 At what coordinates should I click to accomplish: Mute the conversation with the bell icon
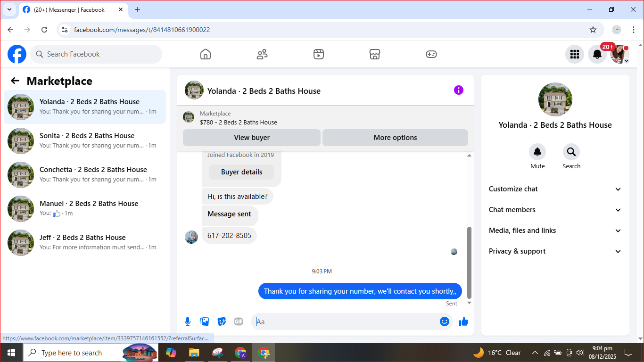537,152
